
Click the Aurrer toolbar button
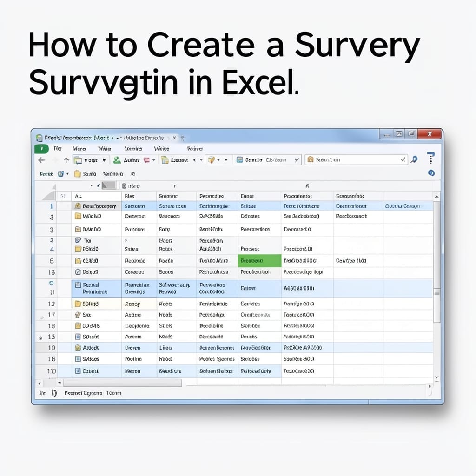coord(126,160)
